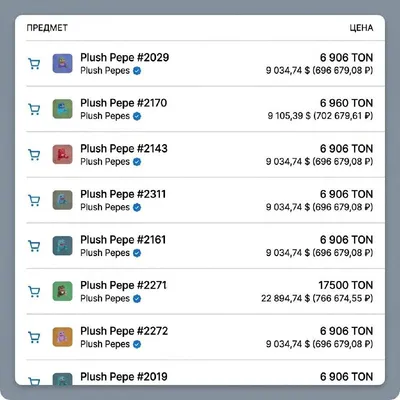Add Plush Pepe #2143 to the cart
The width and height of the screenshot is (400, 400).
tap(34, 155)
